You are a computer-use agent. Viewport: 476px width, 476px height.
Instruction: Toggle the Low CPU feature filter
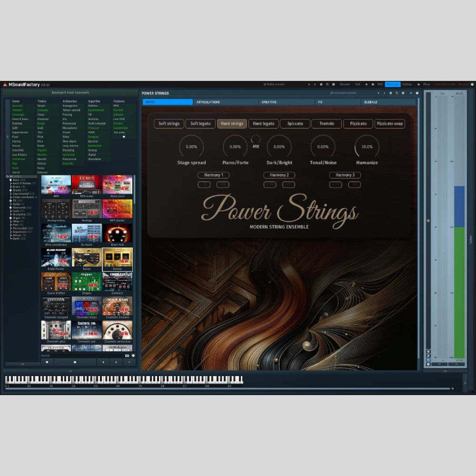pyautogui.click(x=119, y=119)
